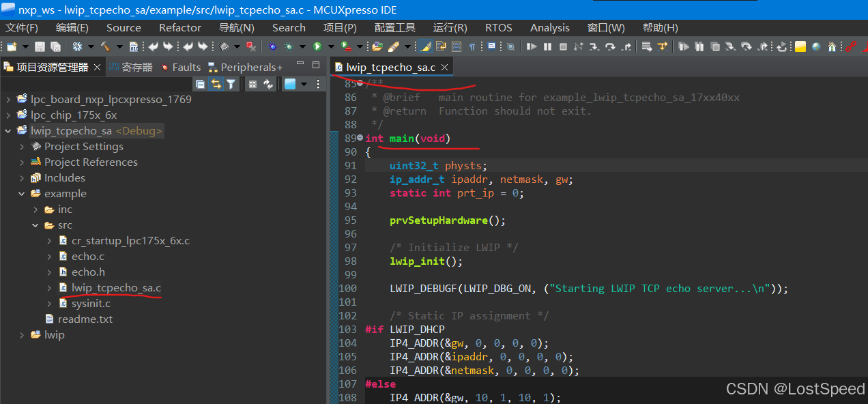Toggle Link with Editor in project explorer

click(x=216, y=84)
